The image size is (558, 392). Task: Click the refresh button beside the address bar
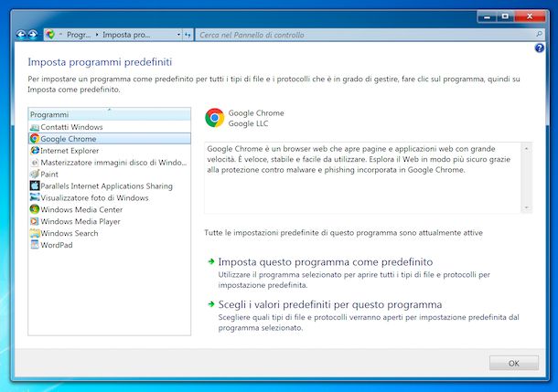click(188, 35)
